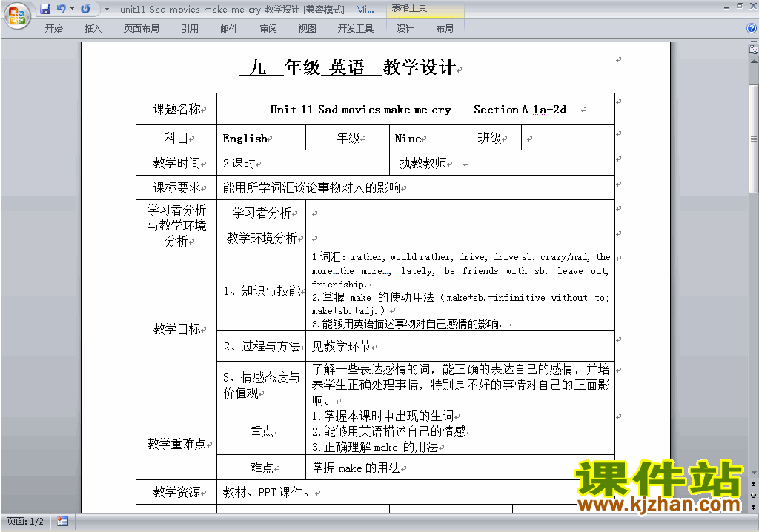Click the cell 课题名称
Image resolution: width=759 pixels, height=532 pixels.
coord(176,110)
